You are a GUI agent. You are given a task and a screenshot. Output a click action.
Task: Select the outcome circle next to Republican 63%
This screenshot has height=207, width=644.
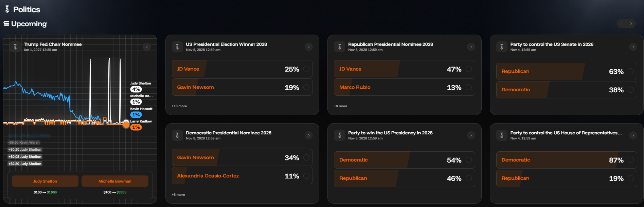(630, 71)
